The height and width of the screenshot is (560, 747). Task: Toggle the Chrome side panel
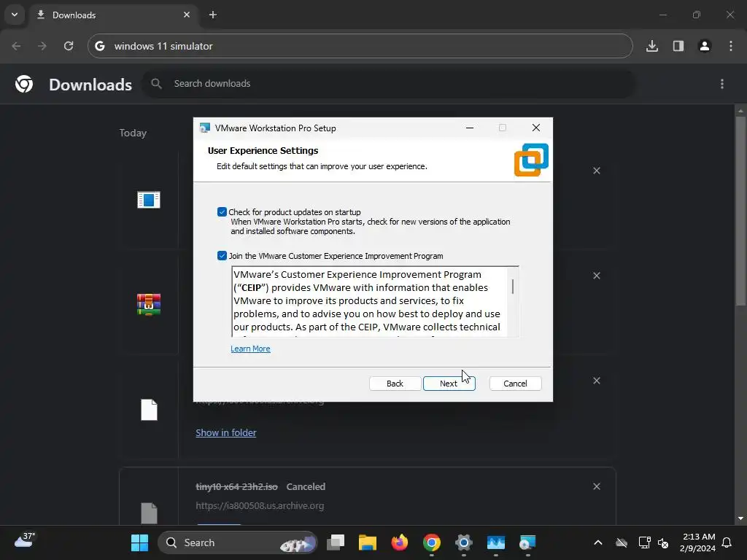[678, 46]
